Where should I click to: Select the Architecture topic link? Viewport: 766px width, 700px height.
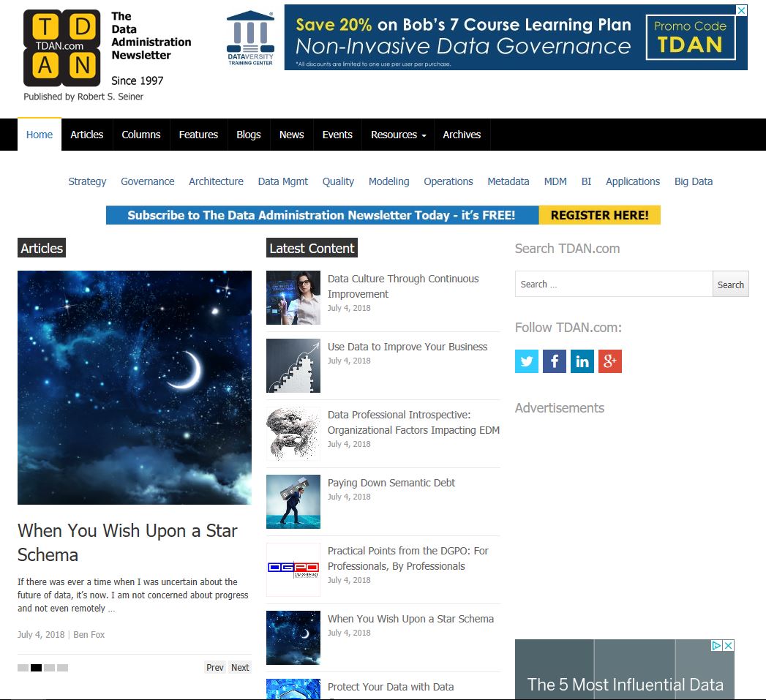216,181
